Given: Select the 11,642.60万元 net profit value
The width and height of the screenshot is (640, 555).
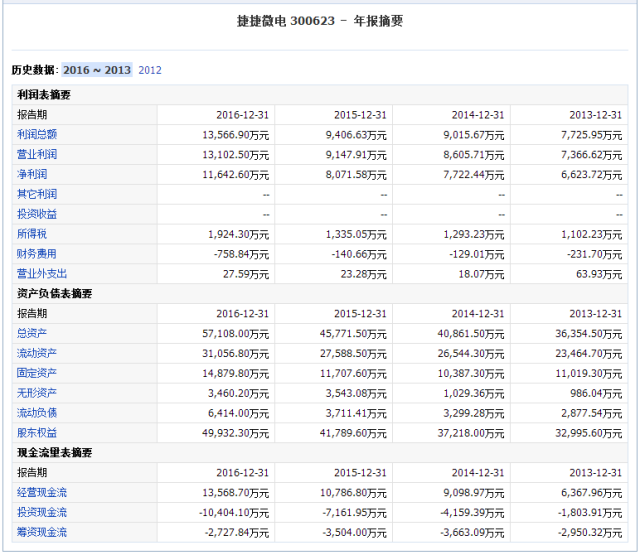Looking at the screenshot, I should coord(236,175).
